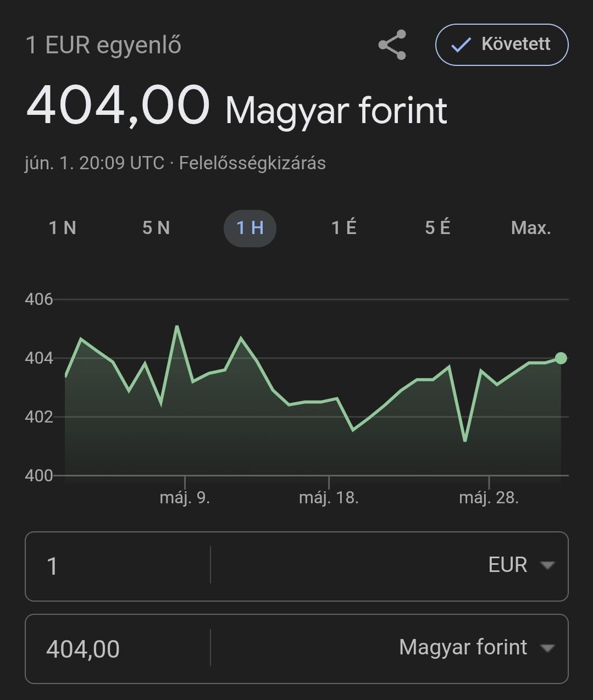Switch to the 1 É range
The height and width of the screenshot is (700, 593).
point(344,227)
